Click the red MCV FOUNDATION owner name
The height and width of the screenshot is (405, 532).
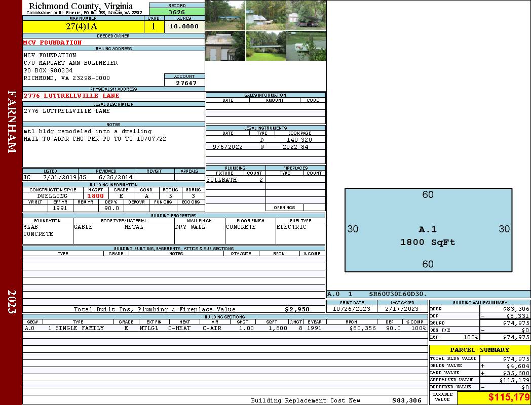tap(52, 43)
